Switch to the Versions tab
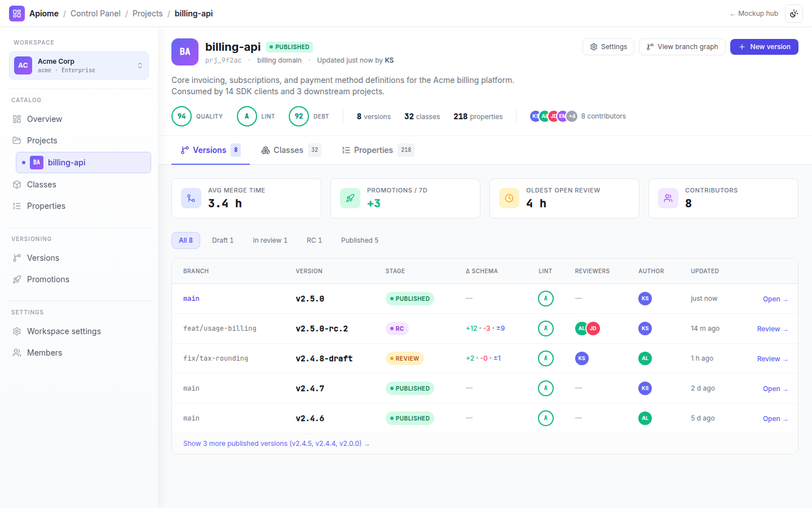812x508 pixels. tap(210, 150)
